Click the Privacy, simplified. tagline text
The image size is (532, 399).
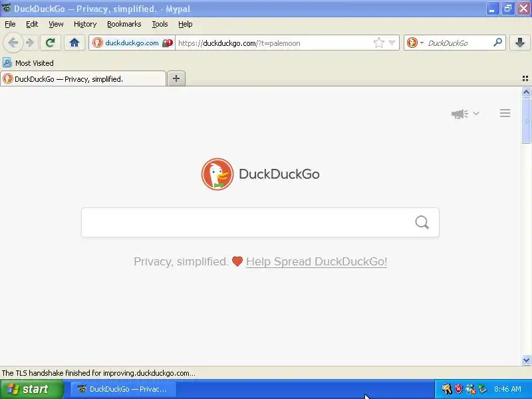[181, 261]
